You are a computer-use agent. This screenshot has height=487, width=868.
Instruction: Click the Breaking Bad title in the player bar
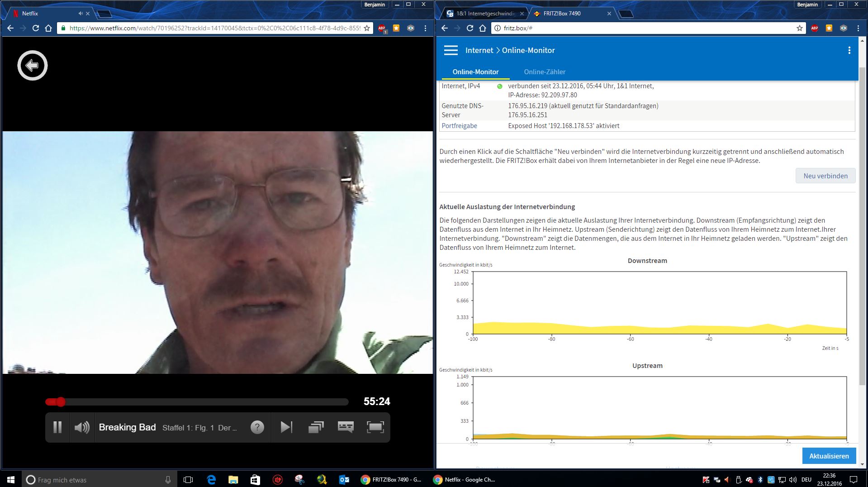pyautogui.click(x=127, y=427)
